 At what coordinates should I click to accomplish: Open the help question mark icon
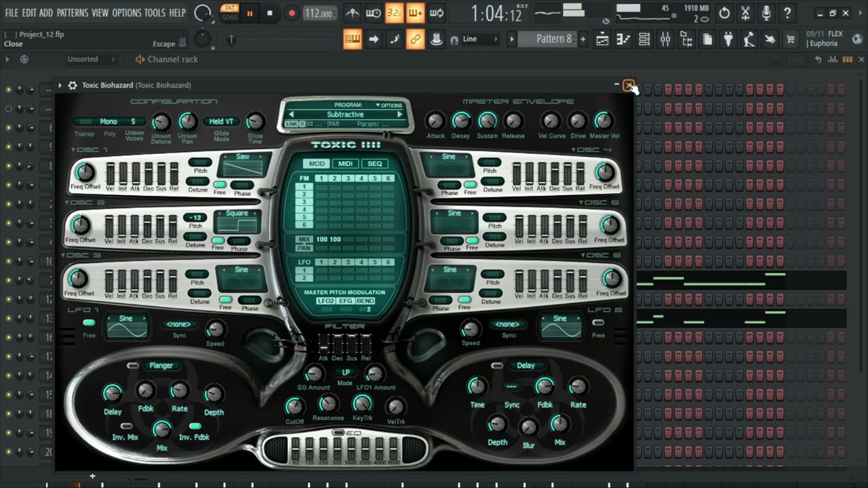point(787,13)
